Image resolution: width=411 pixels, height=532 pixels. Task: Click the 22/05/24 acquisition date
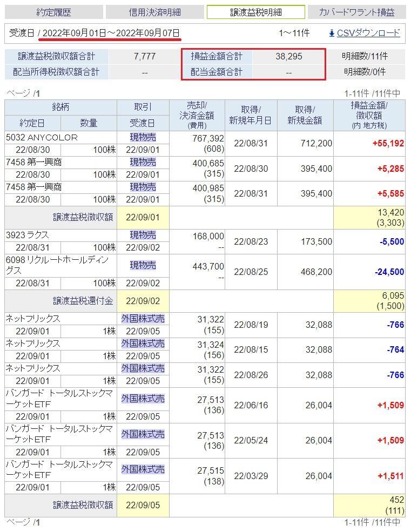pyautogui.click(x=251, y=440)
